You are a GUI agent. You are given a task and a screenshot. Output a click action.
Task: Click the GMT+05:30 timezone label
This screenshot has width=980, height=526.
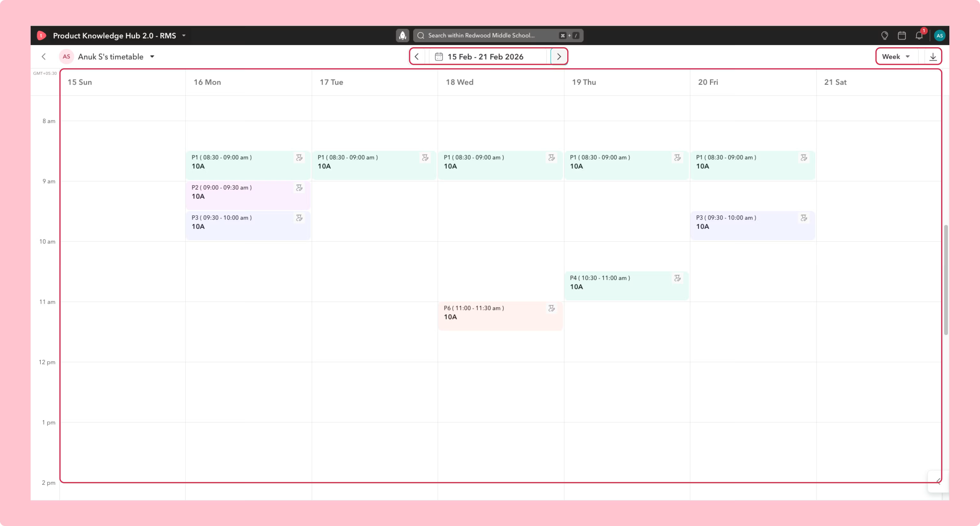point(45,73)
